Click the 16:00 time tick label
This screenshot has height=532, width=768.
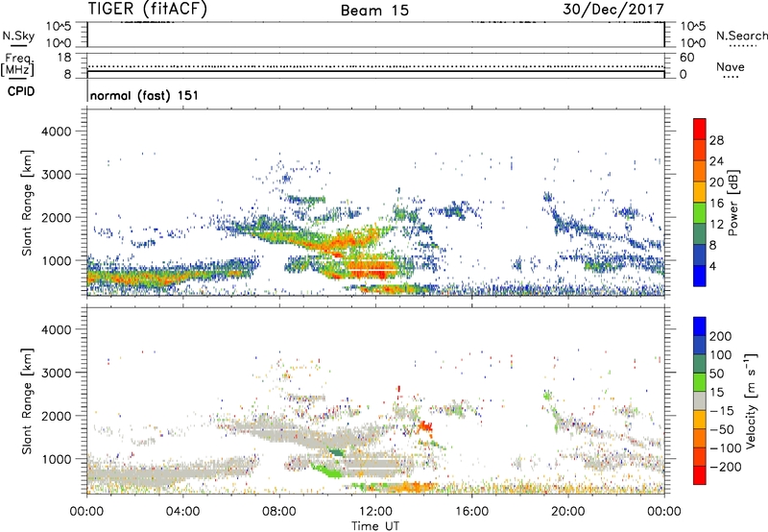tap(471, 512)
